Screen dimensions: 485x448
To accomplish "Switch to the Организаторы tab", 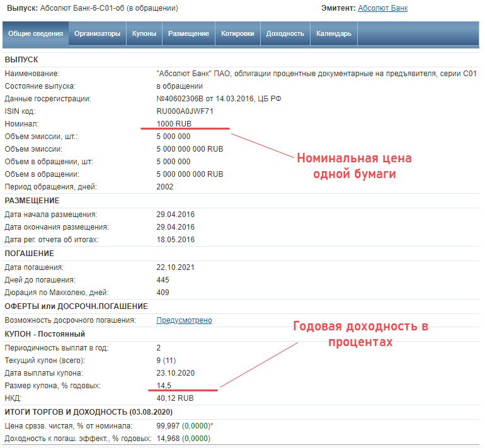I will [97, 34].
